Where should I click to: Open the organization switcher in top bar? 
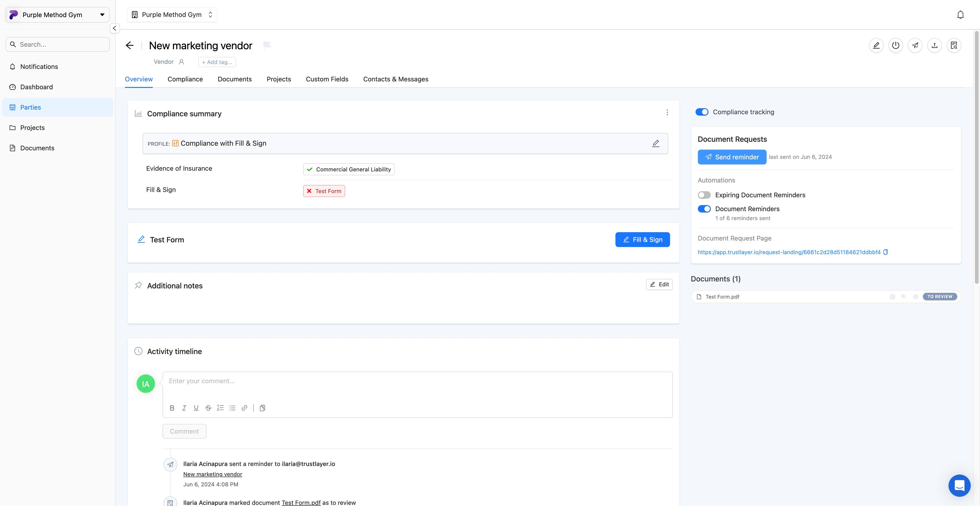(x=172, y=15)
